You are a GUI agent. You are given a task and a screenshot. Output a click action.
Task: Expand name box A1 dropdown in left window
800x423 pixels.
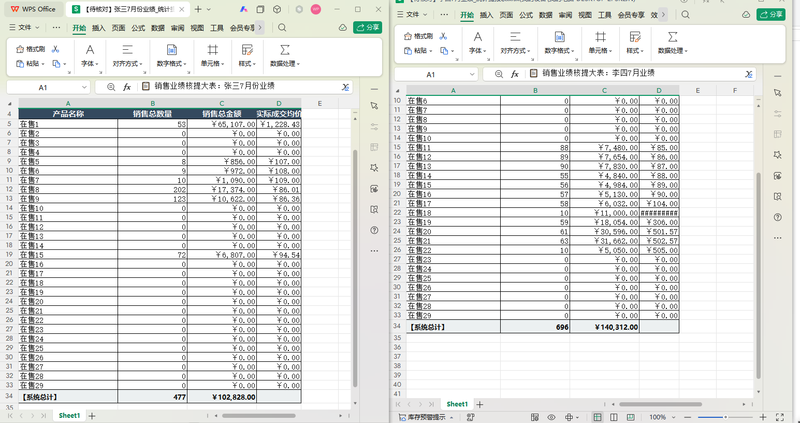point(83,88)
